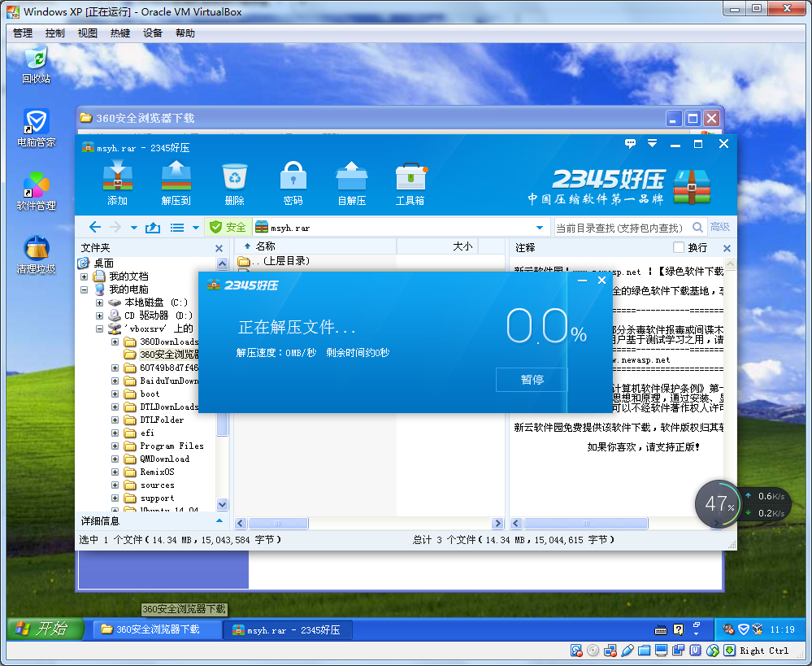The width and height of the screenshot is (812, 666).
Task: Expand 本地磁盘 (C:) node
Action: click(x=99, y=303)
